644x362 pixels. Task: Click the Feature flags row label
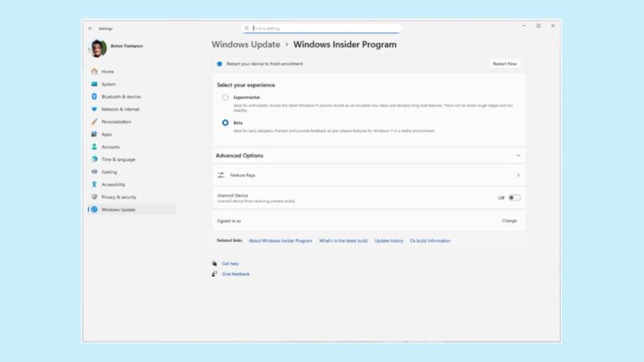(242, 175)
